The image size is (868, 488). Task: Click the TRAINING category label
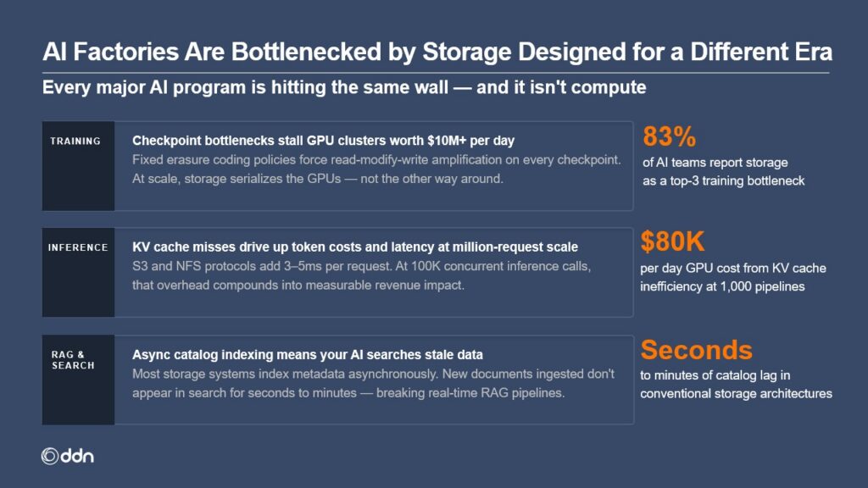pos(75,141)
